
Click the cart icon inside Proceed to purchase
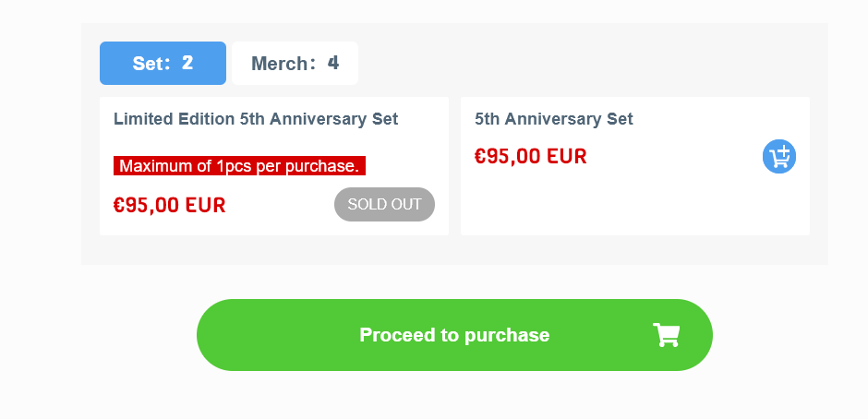click(x=666, y=335)
